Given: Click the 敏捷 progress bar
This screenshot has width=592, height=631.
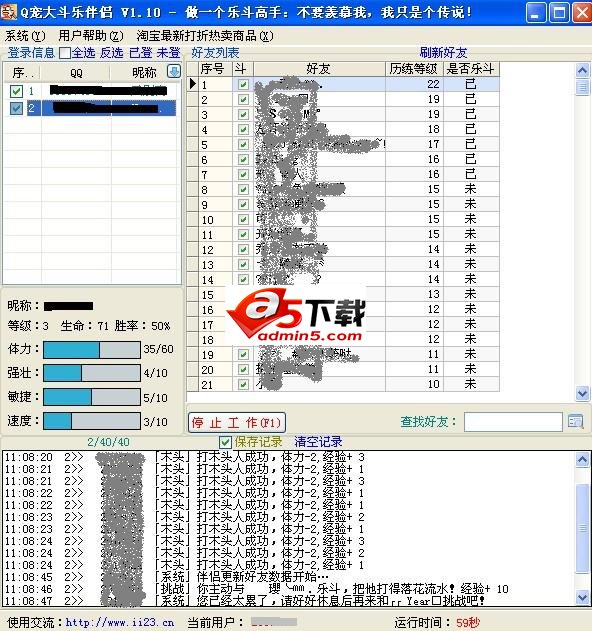Looking at the screenshot, I should coord(92,397).
